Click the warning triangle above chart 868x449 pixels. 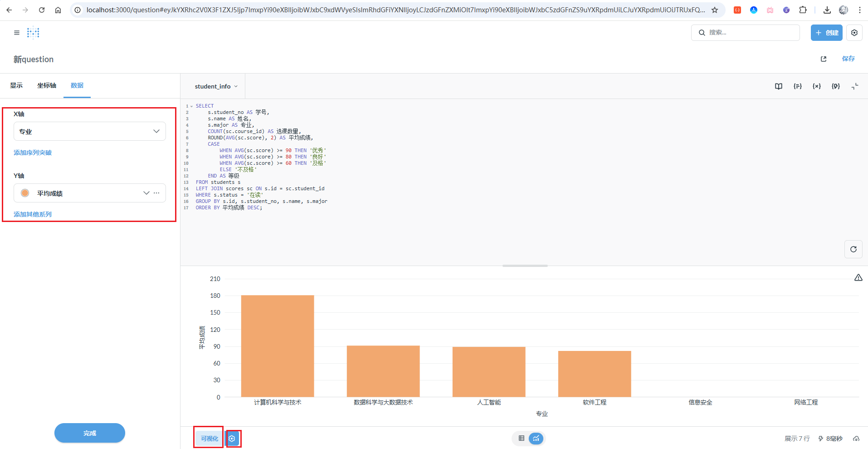(858, 277)
